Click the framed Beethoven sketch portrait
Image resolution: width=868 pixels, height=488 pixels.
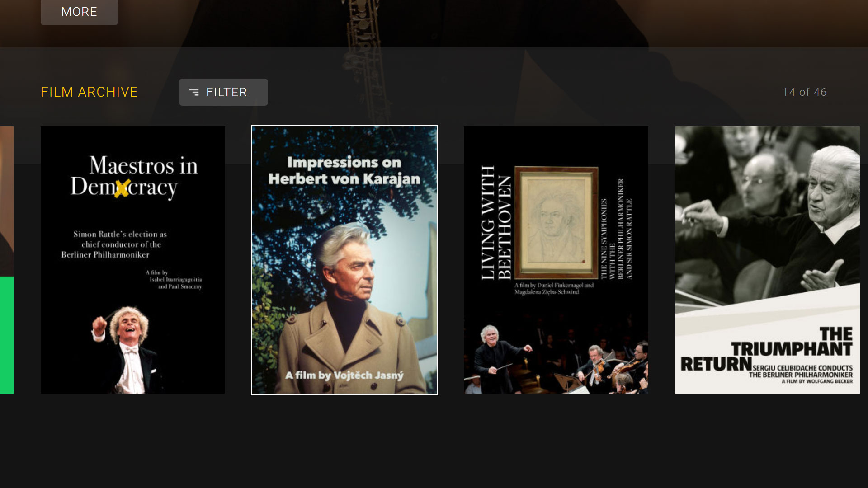click(x=557, y=222)
